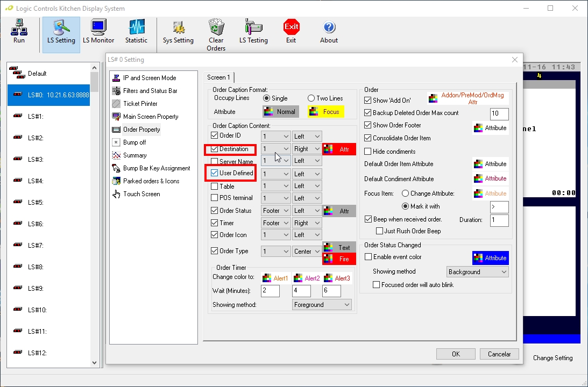588x387 pixels.
Task: Open Parked orders & Icons page
Action: tap(146, 181)
